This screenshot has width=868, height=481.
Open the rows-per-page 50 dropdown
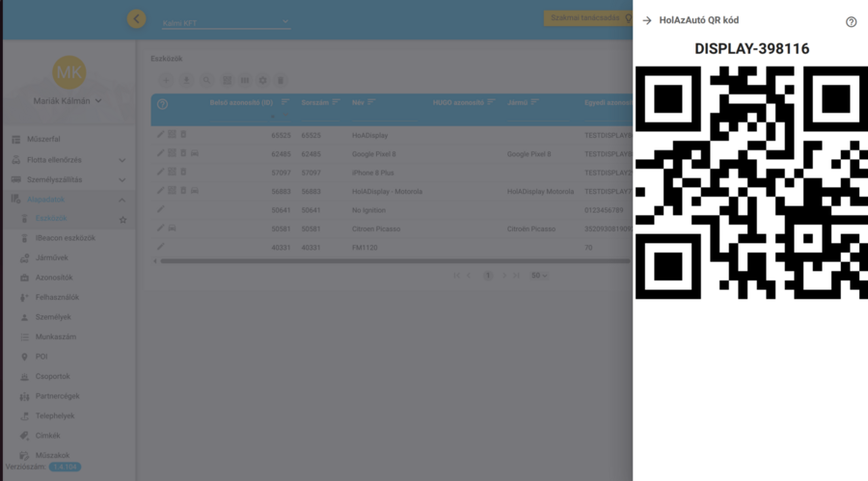coord(539,275)
